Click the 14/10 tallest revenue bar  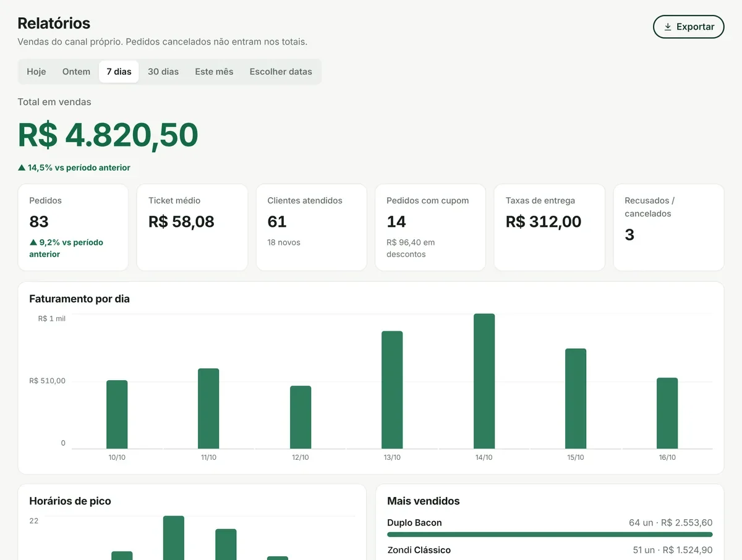click(x=484, y=381)
